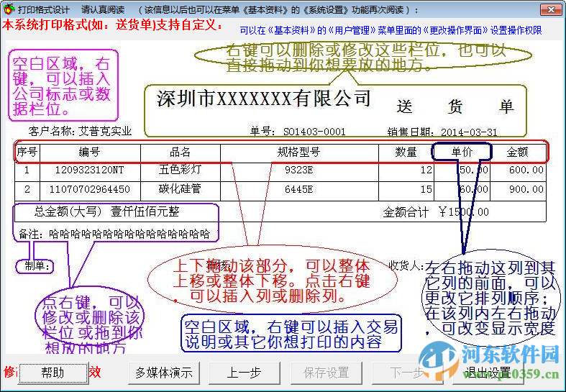The height and width of the screenshot is (392, 566).
Task: Click the 送货单 title text
Action: pyautogui.click(x=455, y=107)
